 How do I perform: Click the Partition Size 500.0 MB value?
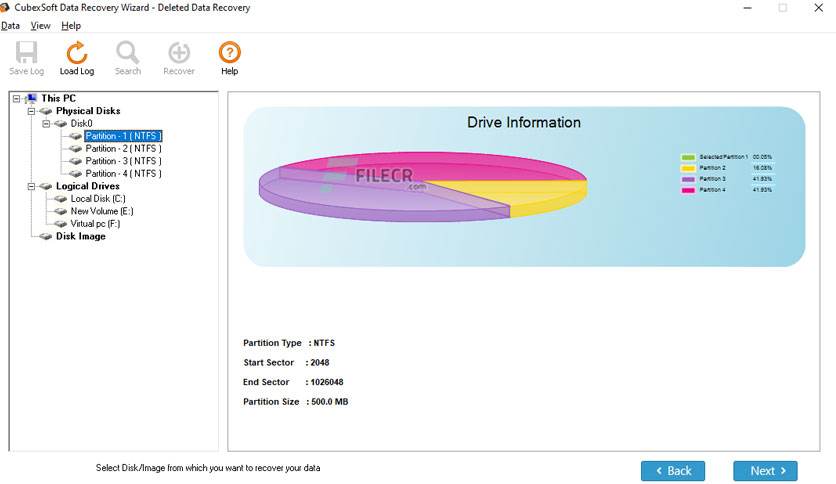tap(329, 402)
